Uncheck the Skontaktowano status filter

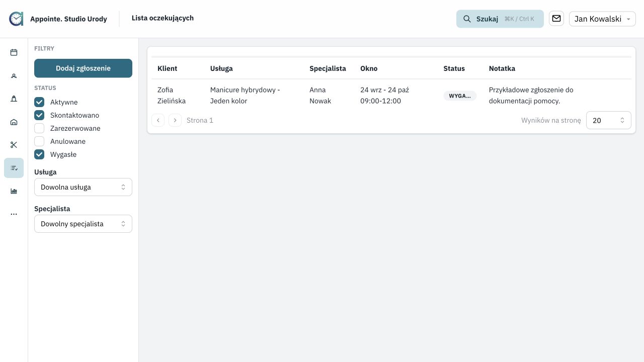pos(39,115)
